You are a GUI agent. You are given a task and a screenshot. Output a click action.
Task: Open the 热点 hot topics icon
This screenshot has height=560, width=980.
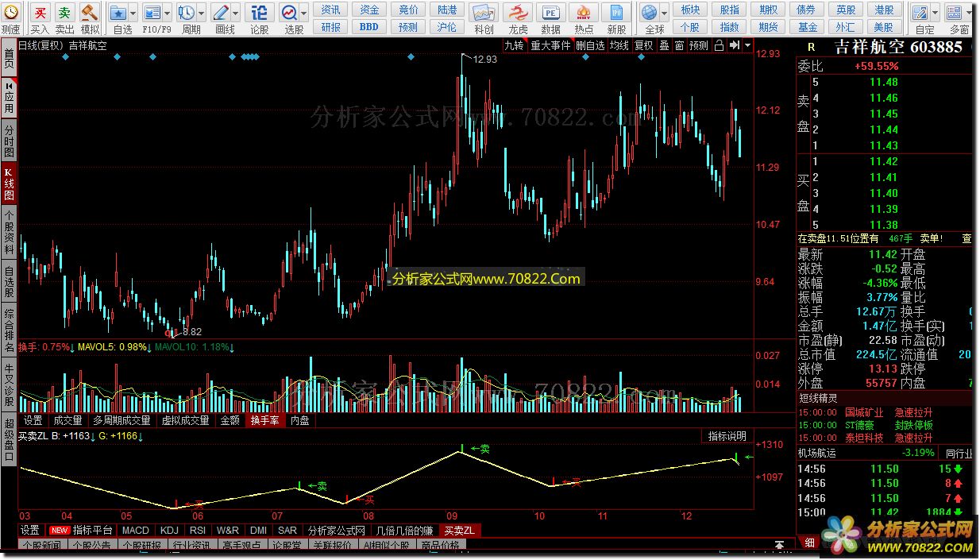pyautogui.click(x=584, y=13)
